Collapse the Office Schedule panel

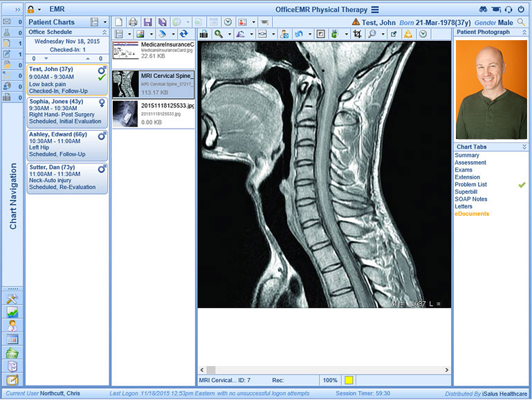click(x=104, y=33)
